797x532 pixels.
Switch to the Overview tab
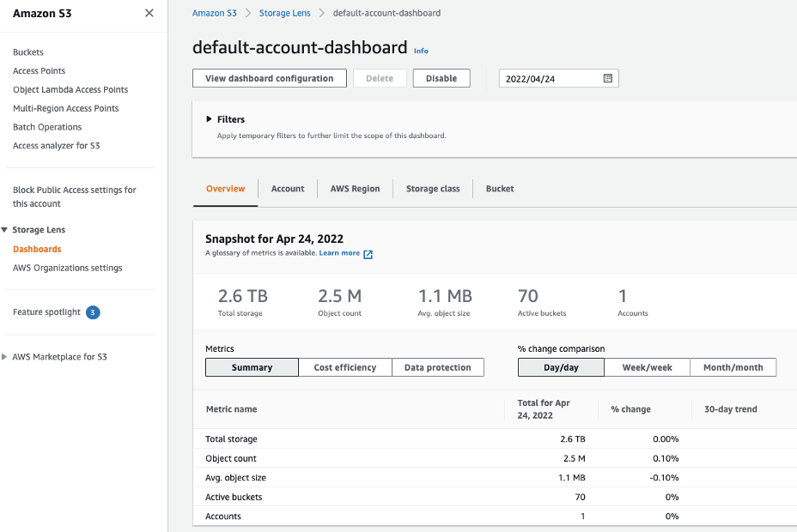(225, 189)
